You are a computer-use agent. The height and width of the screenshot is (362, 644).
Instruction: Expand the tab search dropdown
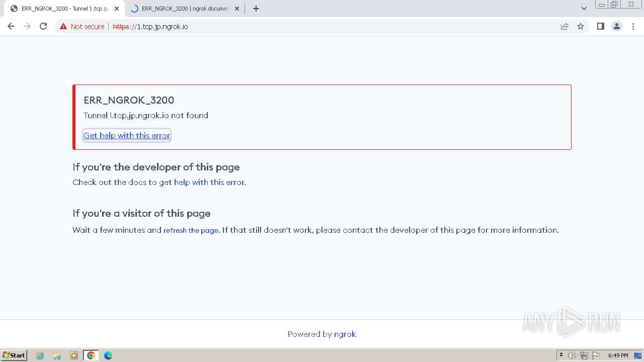(584, 9)
